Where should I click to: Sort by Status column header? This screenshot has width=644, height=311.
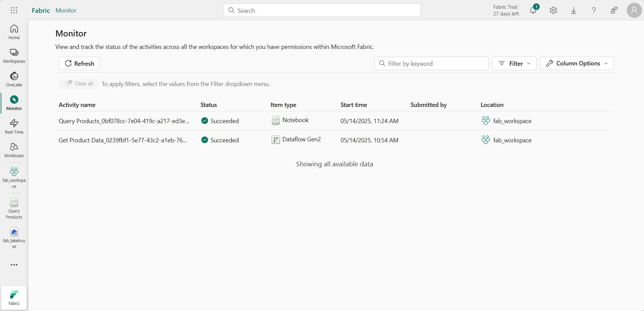(209, 105)
